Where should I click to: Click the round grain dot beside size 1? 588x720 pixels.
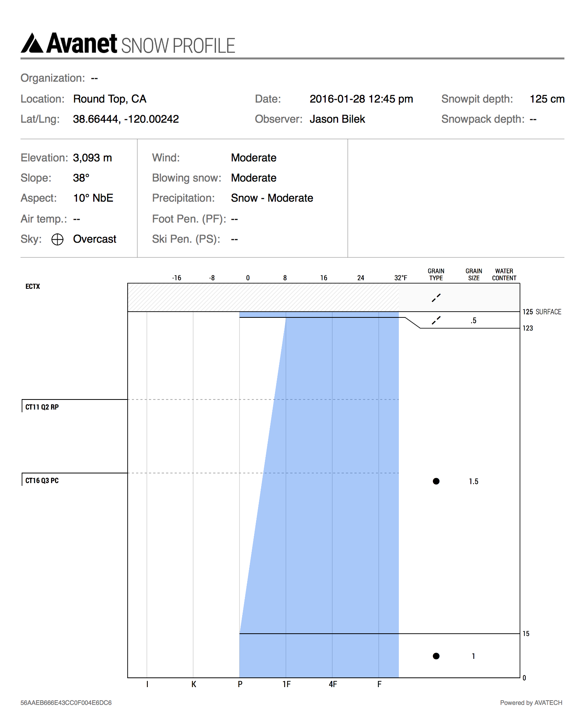436,656
